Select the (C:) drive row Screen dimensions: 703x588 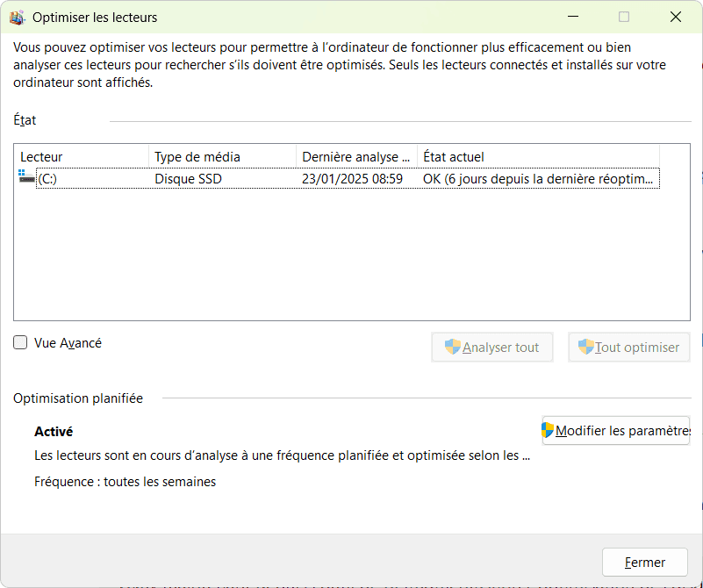coord(339,179)
